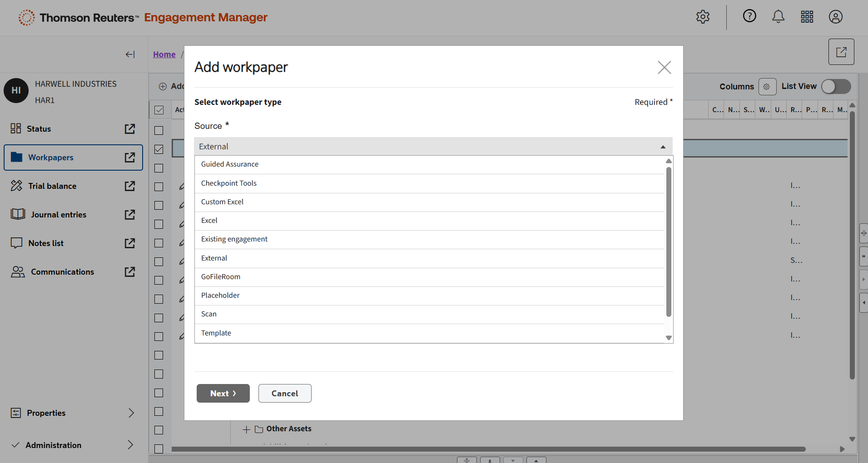Pop out Journal entries in new window
The width and height of the screenshot is (868, 463).
point(130,215)
